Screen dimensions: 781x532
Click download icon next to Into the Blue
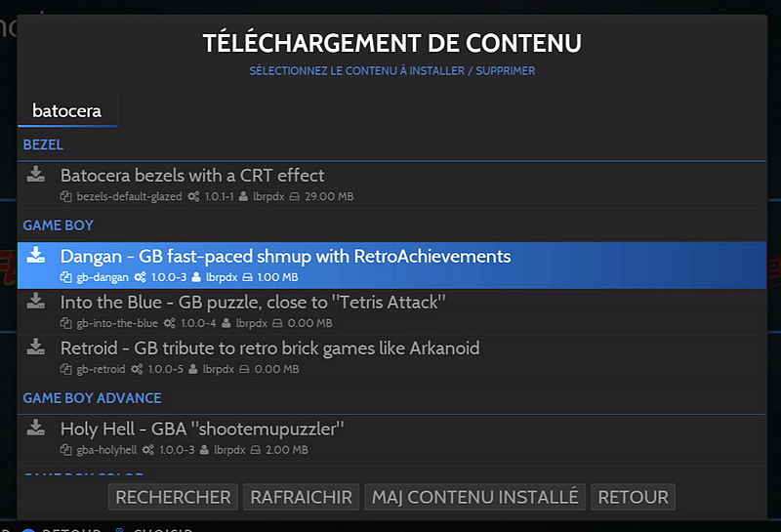click(x=36, y=301)
